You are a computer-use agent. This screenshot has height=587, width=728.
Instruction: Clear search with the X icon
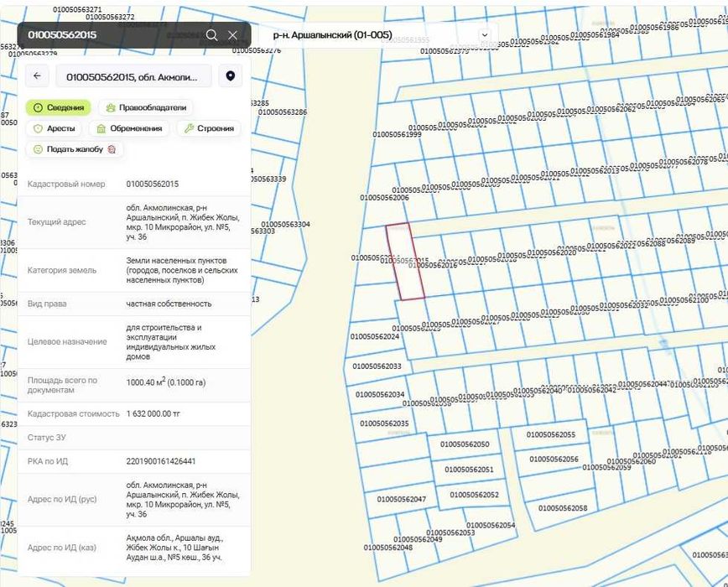click(232, 35)
